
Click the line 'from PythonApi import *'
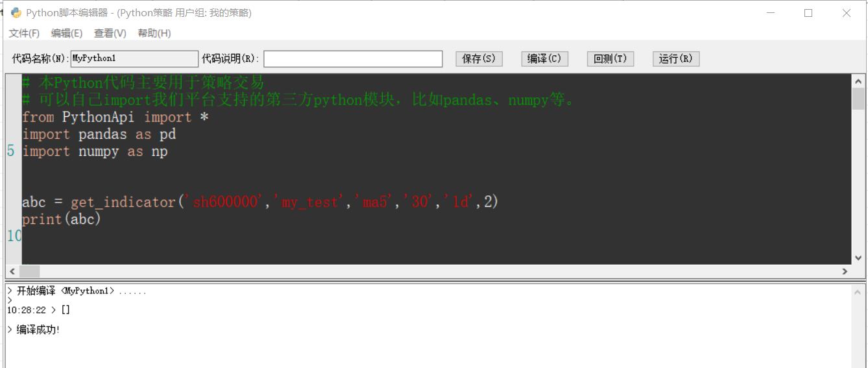(115, 117)
